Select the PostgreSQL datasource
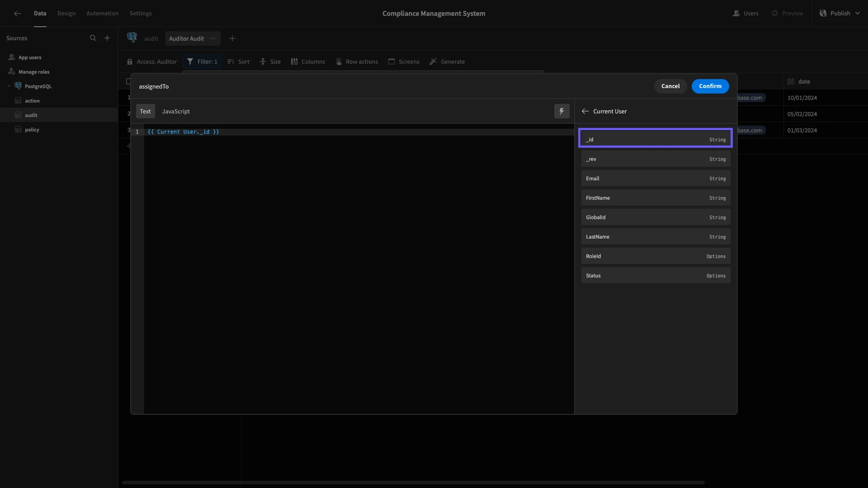 (38, 86)
